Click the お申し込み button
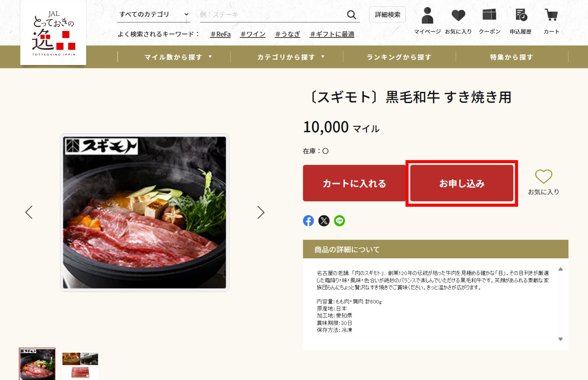This screenshot has width=588, height=380. point(462,183)
